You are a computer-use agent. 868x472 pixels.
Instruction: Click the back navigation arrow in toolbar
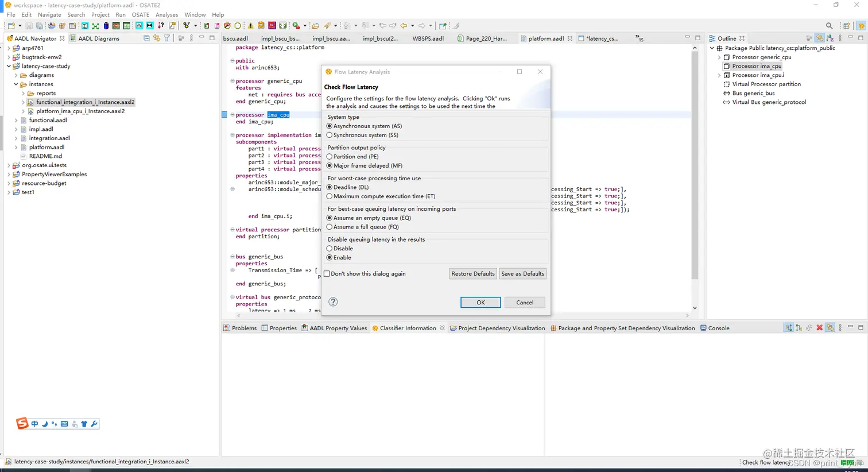tap(404, 26)
